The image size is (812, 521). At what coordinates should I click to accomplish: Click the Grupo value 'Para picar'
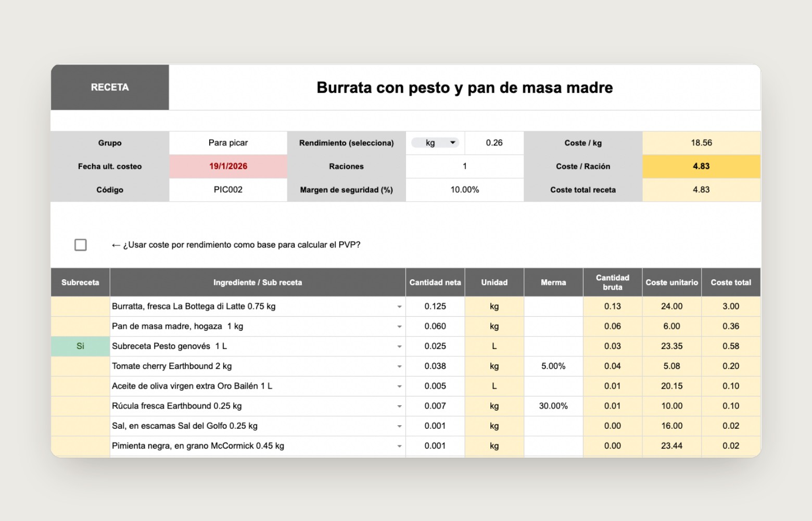pos(228,143)
